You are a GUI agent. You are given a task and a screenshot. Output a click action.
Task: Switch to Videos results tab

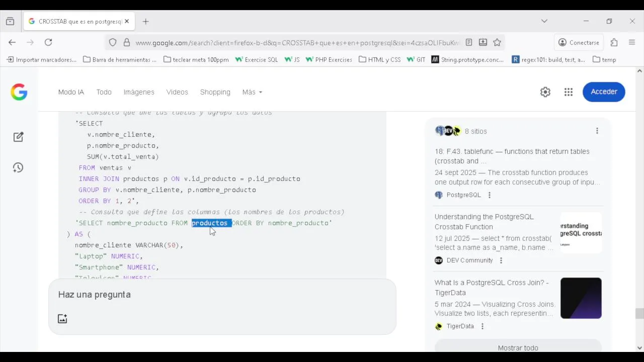(x=177, y=92)
